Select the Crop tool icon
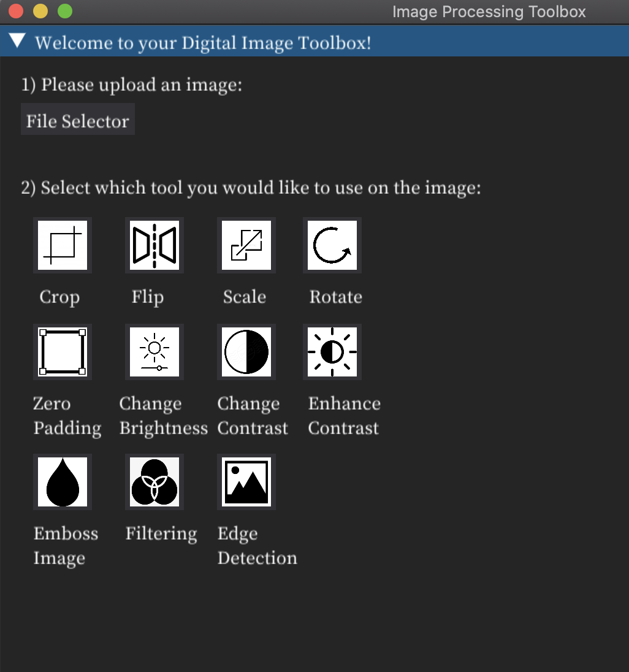Image resolution: width=629 pixels, height=672 pixels. (62, 245)
